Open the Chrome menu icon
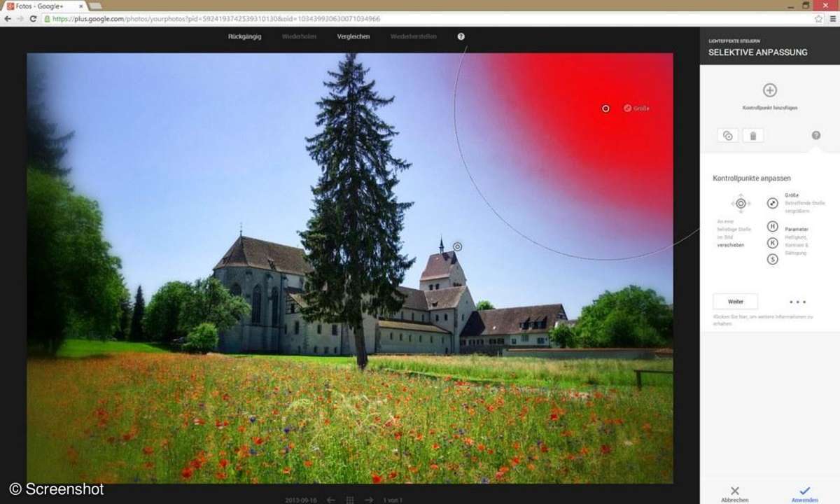The height and width of the screenshot is (504, 840). coord(832,19)
